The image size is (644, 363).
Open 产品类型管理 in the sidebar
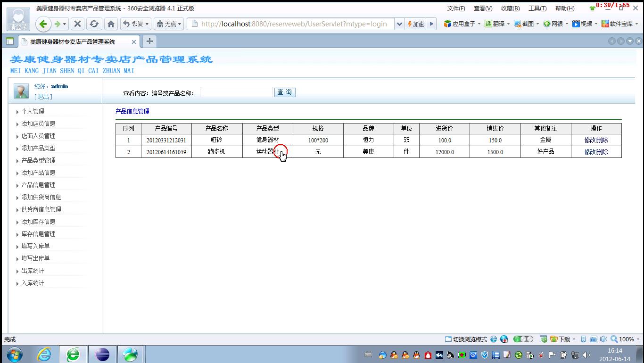click(x=38, y=160)
